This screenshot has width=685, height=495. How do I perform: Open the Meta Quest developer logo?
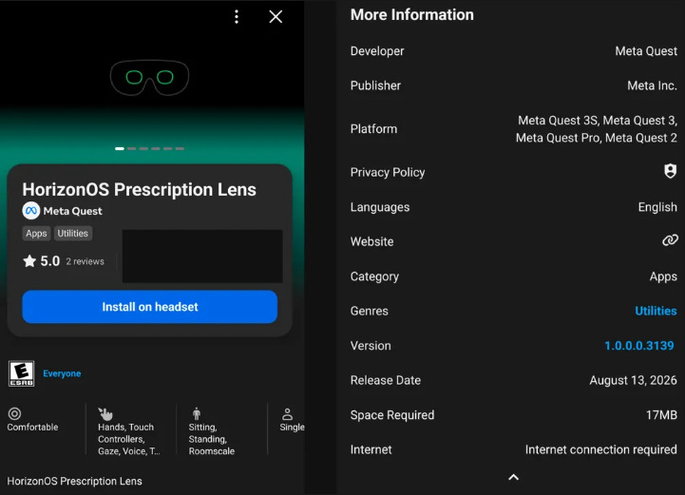pos(31,211)
